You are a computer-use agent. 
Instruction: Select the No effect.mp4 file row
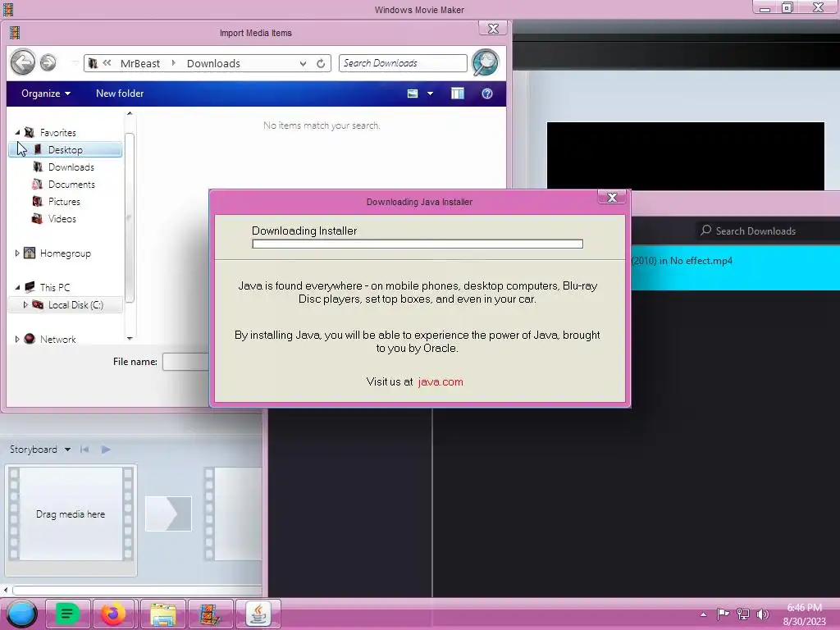pos(735,268)
